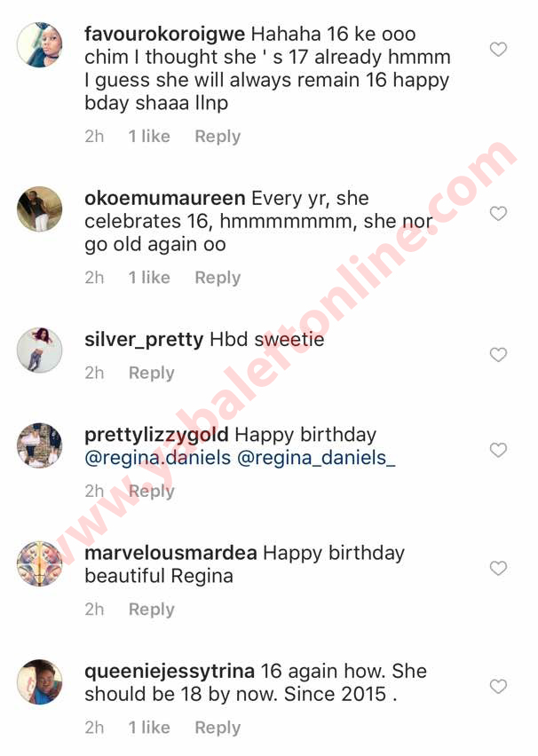538x756 pixels.
Task: Tap heart next to queeniejessytrina's comment
Action: (498, 686)
